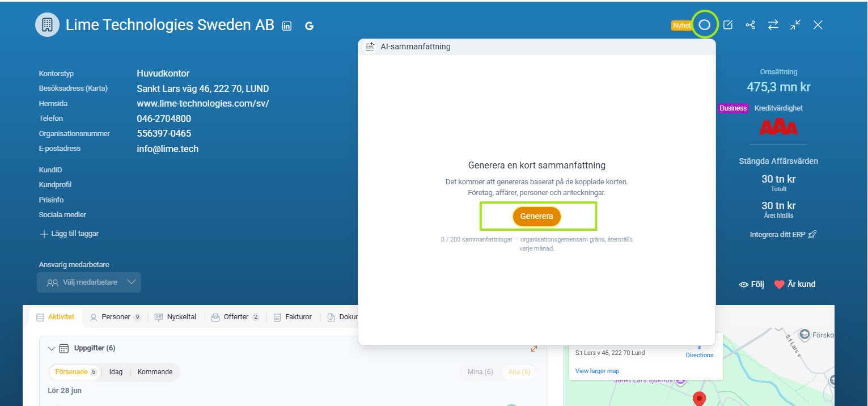Open Google search icon beside company name
Viewport: 868px width, 406px height.
coord(309,26)
